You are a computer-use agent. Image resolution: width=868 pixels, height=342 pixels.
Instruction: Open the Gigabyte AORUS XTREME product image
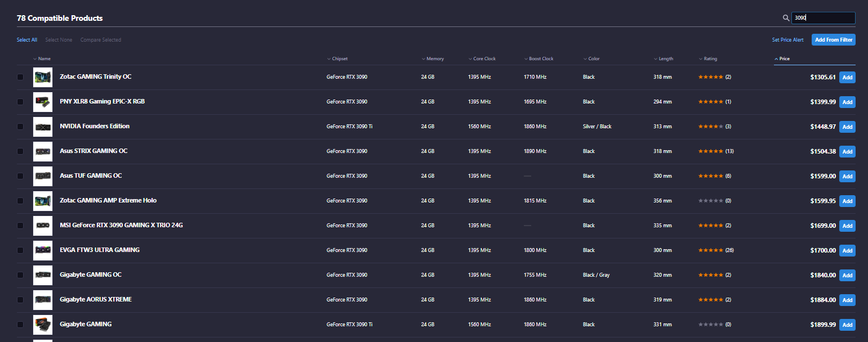(43, 300)
